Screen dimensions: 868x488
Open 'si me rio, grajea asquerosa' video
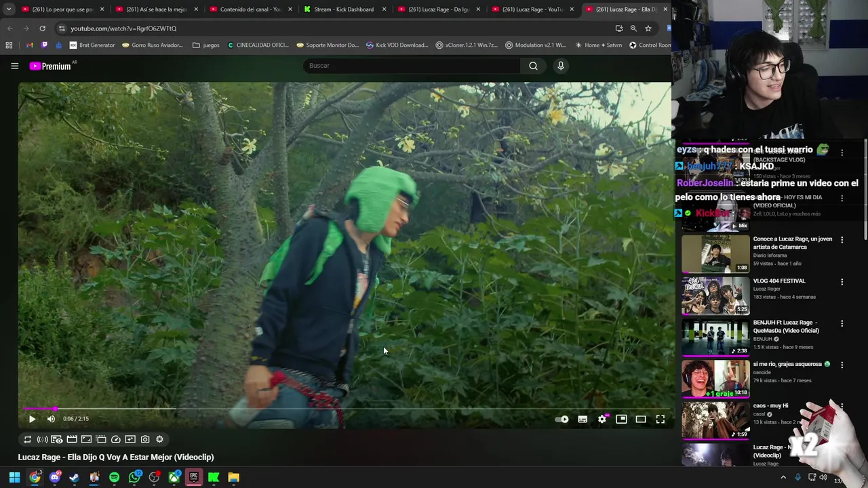pos(715,378)
